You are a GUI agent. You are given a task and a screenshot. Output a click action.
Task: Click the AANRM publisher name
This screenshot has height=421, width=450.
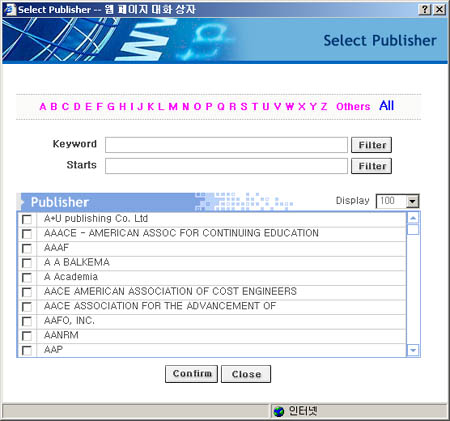61,335
